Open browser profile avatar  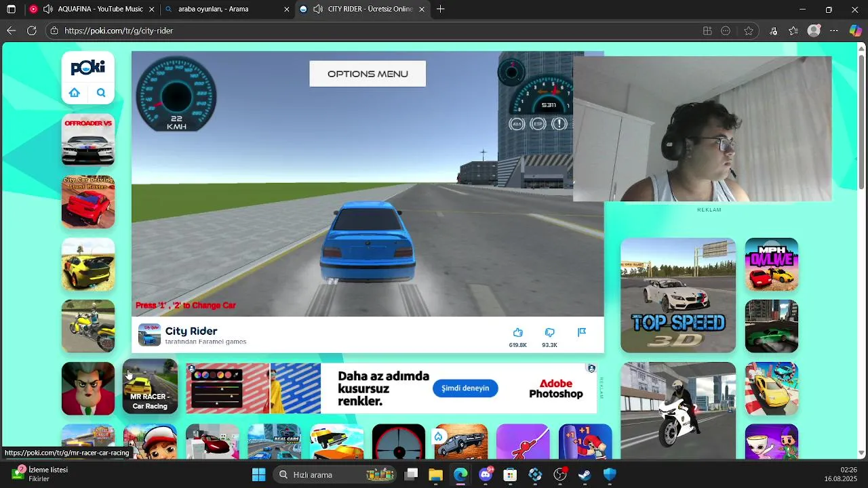click(x=814, y=30)
